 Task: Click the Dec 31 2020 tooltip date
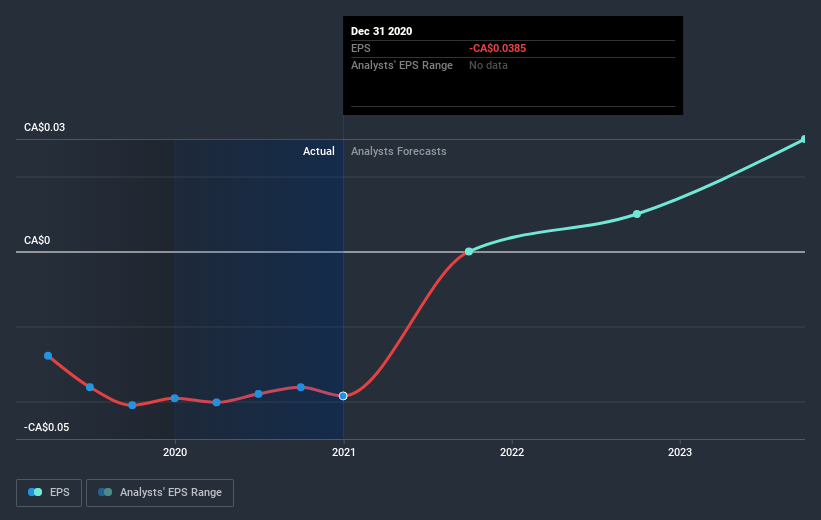pos(381,31)
